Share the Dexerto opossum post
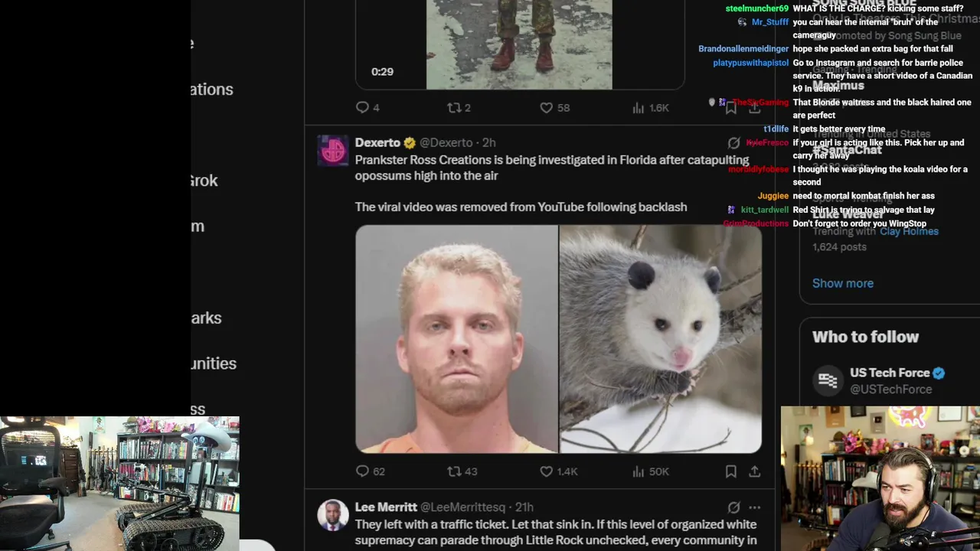This screenshot has width=980, height=551. (x=755, y=471)
